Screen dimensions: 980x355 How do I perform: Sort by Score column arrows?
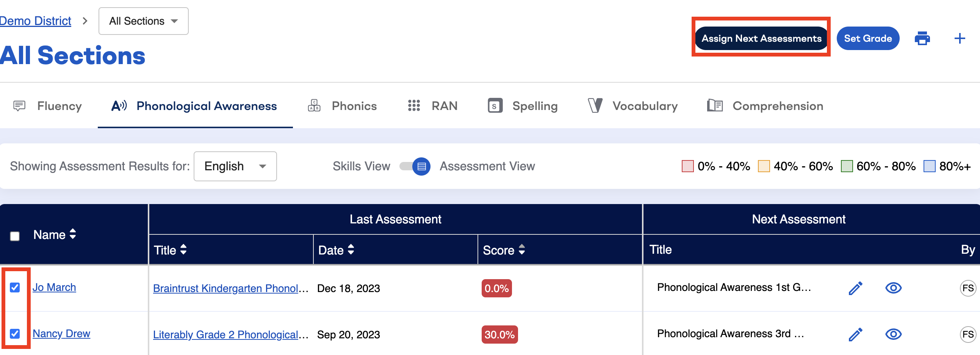click(521, 250)
